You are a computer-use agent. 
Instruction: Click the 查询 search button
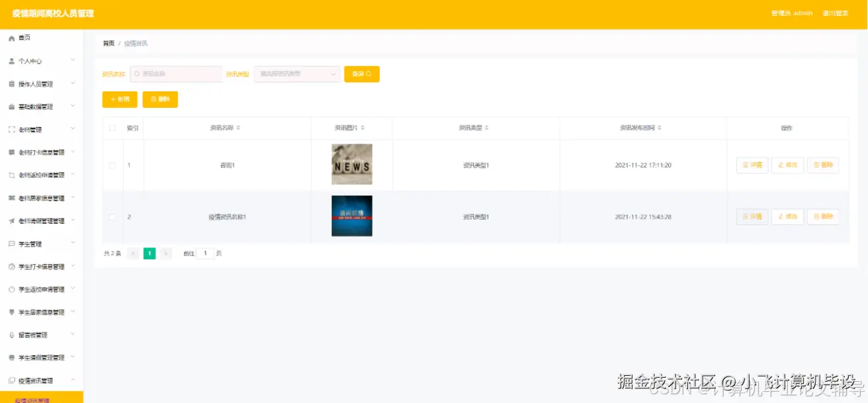tap(362, 74)
